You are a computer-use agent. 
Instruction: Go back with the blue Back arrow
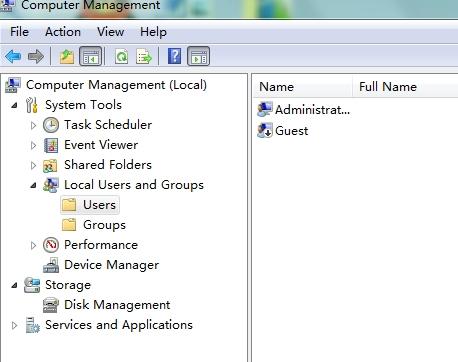coord(13,56)
